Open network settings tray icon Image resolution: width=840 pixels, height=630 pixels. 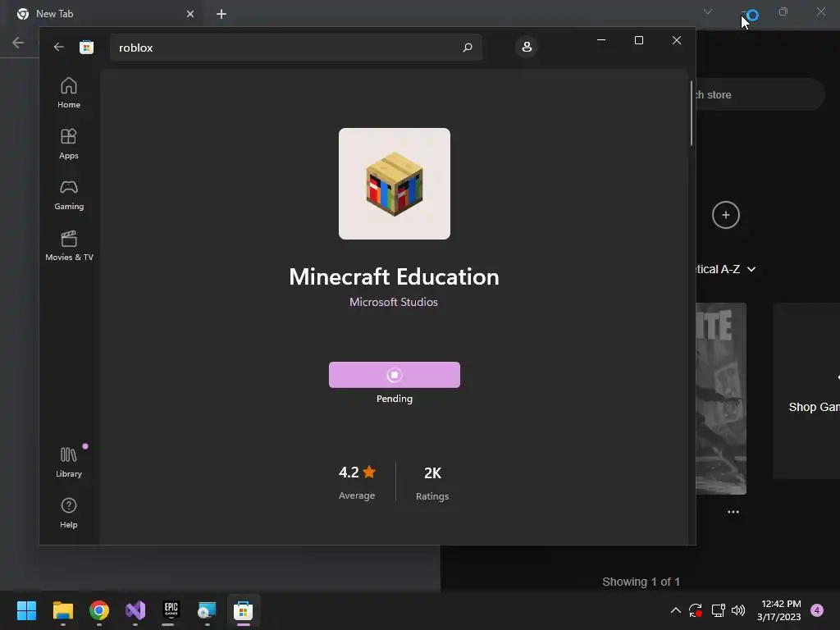[x=718, y=610]
